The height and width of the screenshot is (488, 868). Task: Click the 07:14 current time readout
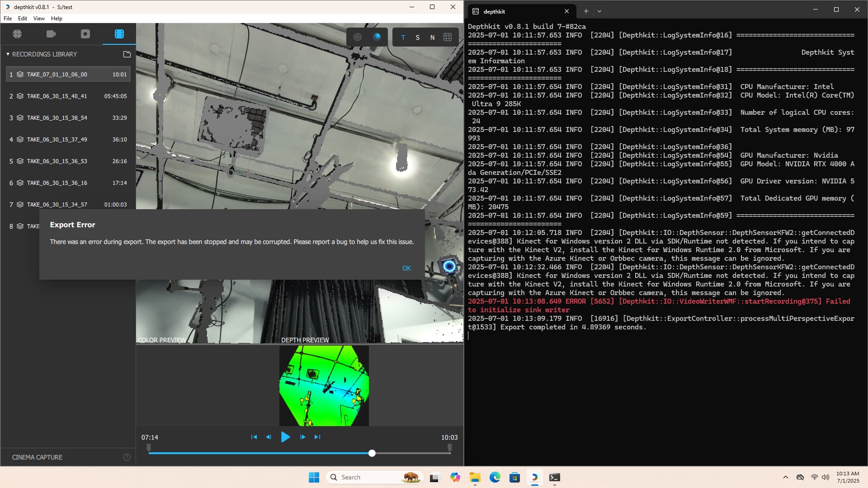pos(150,437)
